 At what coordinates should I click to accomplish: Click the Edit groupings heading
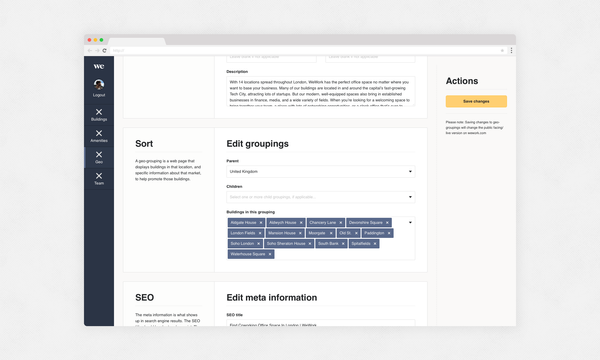point(258,144)
